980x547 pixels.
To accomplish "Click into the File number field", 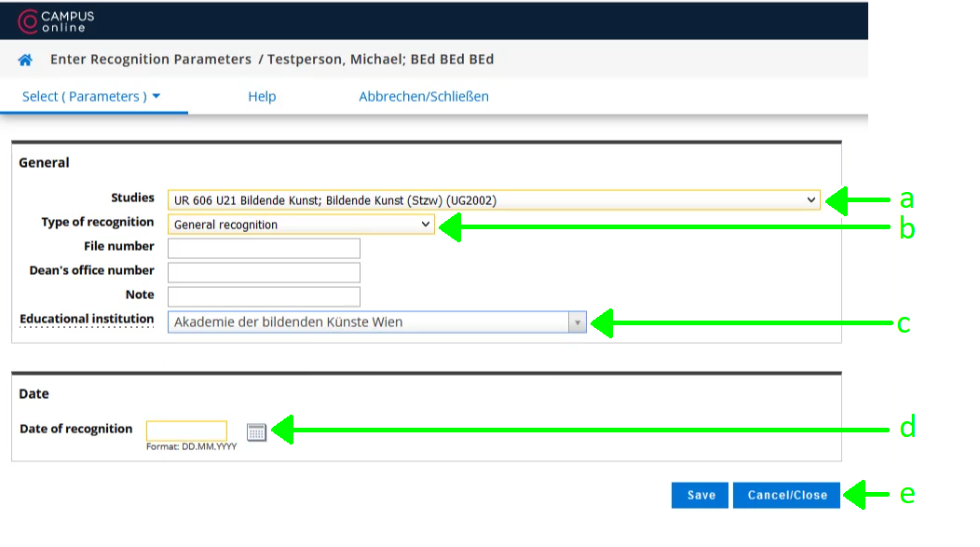I will click(x=264, y=248).
